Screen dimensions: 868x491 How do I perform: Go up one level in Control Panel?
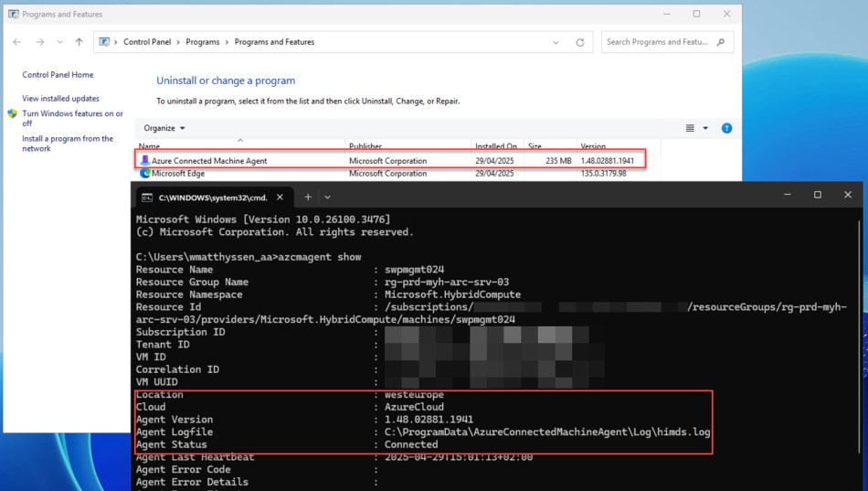click(79, 42)
